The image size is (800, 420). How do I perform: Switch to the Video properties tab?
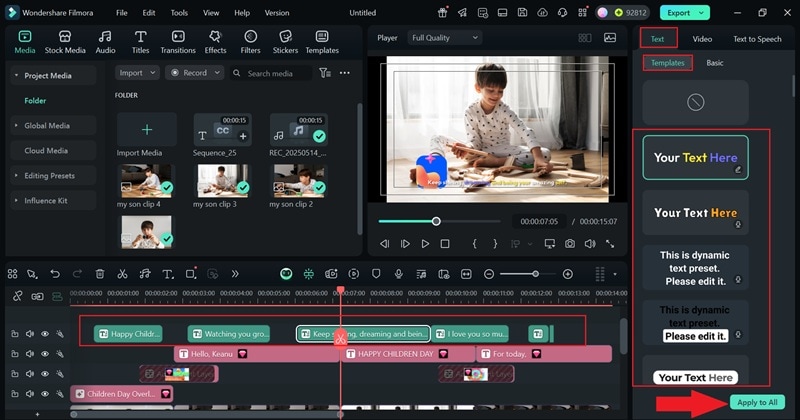[702, 39]
